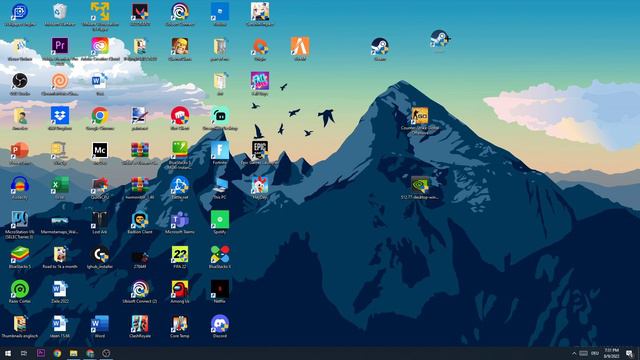Select the Road to 1k a month folder
The height and width of the screenshot is (360, 640).
click(60, 254)
